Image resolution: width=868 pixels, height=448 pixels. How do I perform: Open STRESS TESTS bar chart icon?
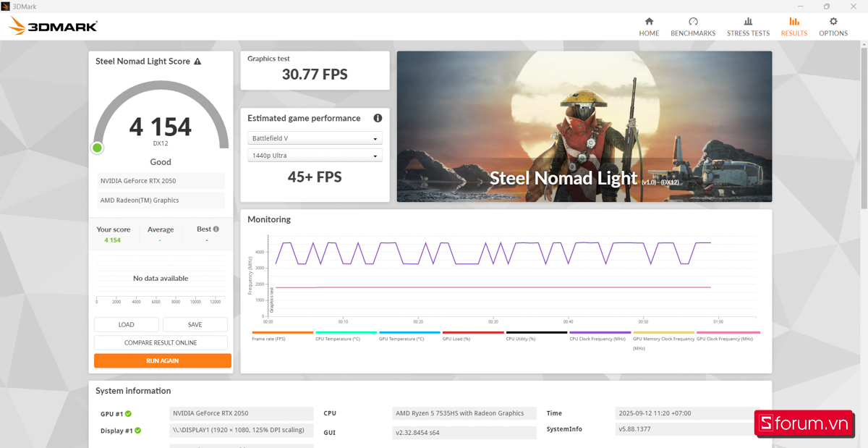(748, 22)
